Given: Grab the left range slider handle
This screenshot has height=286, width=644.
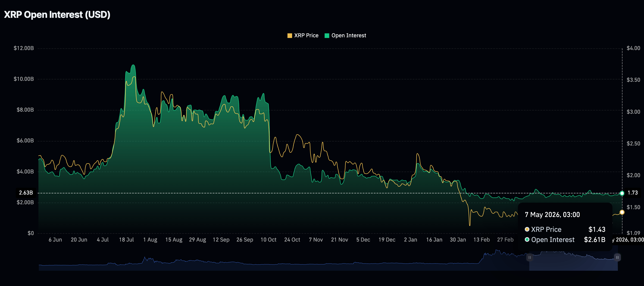Looking at the screenshot, I should (x=529, y=257).
